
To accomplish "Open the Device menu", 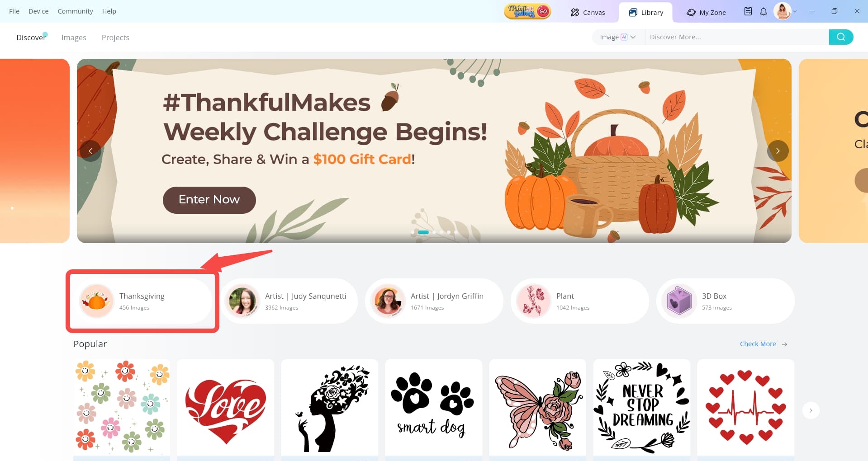I will [38, 11].
